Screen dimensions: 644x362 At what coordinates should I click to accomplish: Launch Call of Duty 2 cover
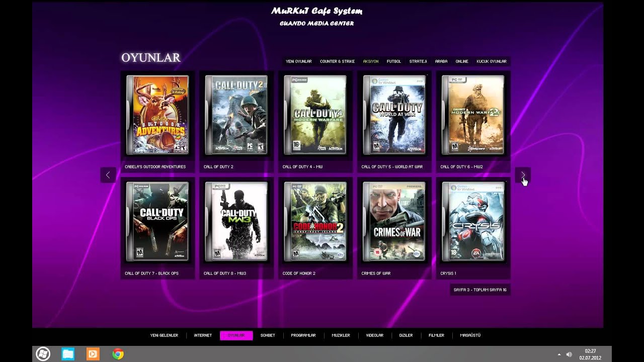236,115
